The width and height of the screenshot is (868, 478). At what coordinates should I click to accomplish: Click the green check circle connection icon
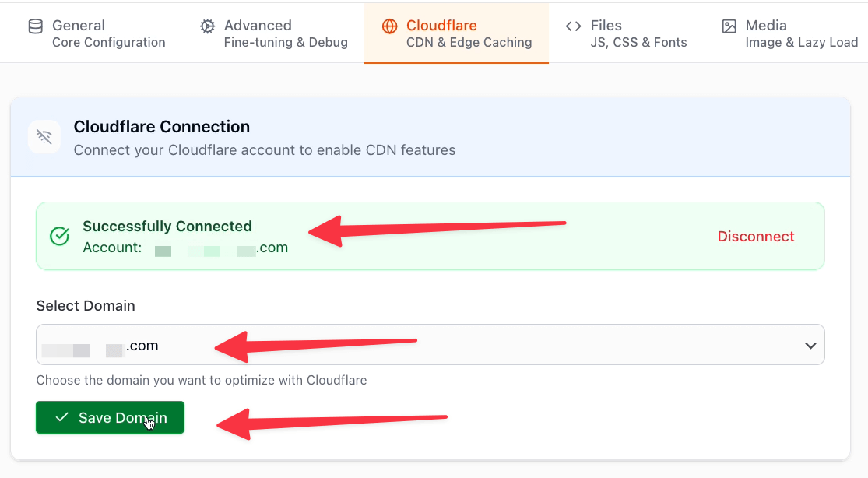(x=60, y=237)
